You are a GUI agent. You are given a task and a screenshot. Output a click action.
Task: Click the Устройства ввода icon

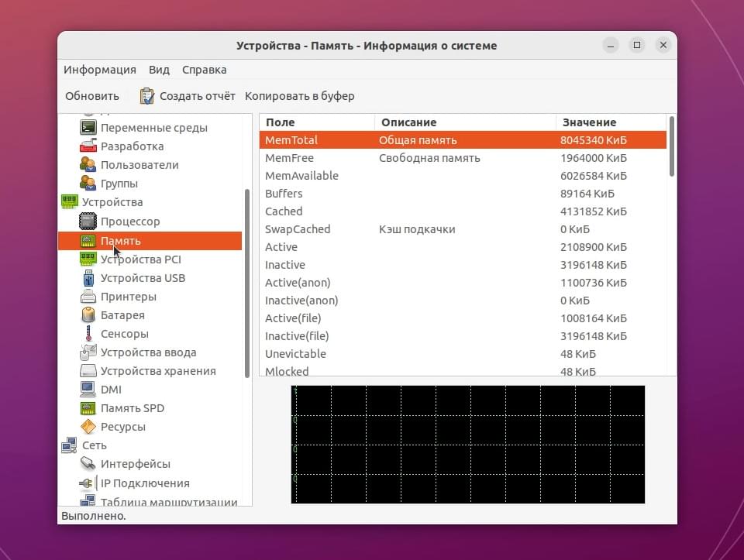88,352
